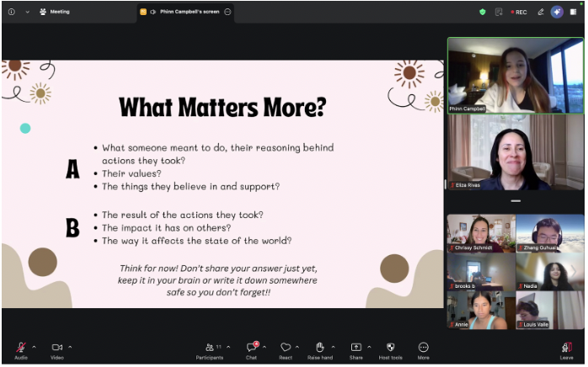Open options for Phinn Campbell's screen
This screenshot has width=588, height=367.
click(227, 12)
